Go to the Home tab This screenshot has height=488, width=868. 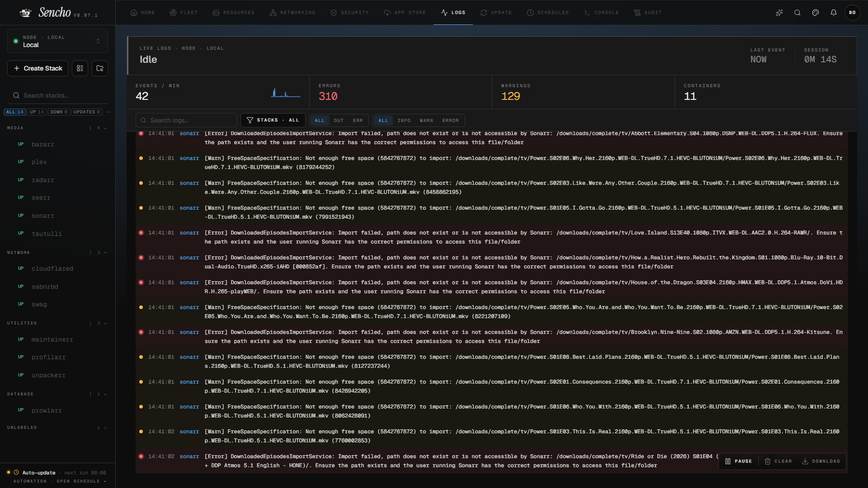coord(143,13)
